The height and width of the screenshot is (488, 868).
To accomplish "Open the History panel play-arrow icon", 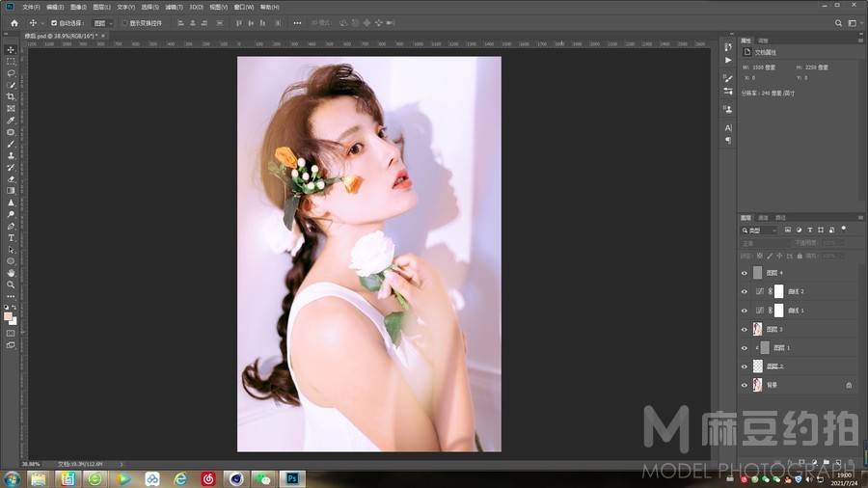I will click(728, 61).
